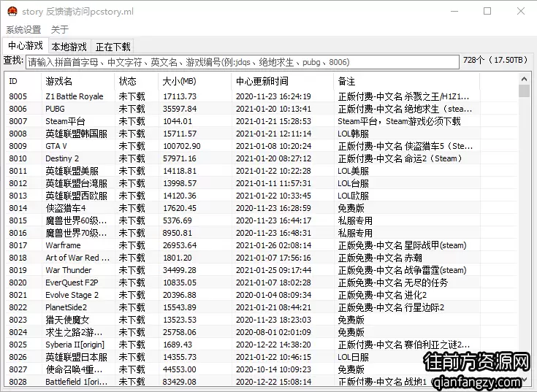Viewport: 537px width, 392px height.
Task: Select the 魔兽世界60级 row
Action: (x=262, y=220)
